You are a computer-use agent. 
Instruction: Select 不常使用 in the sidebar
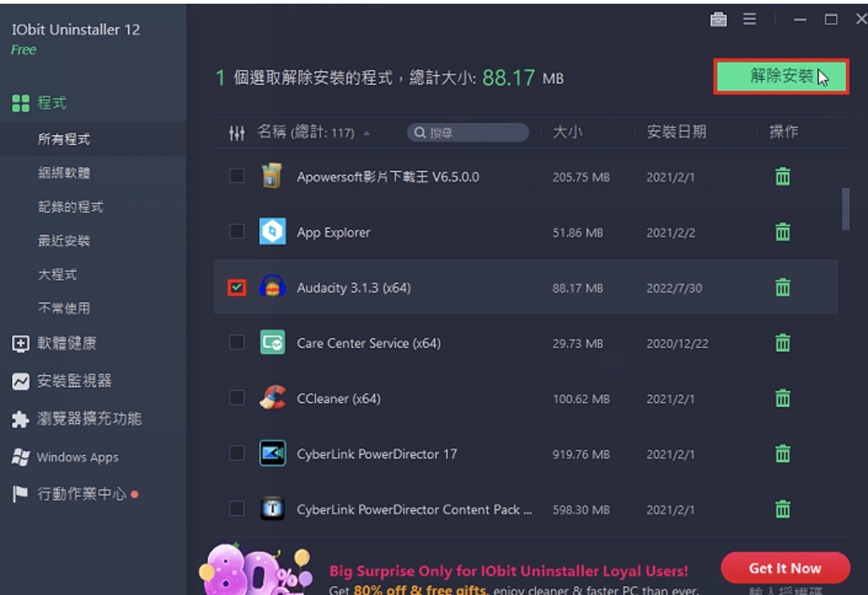64,309
